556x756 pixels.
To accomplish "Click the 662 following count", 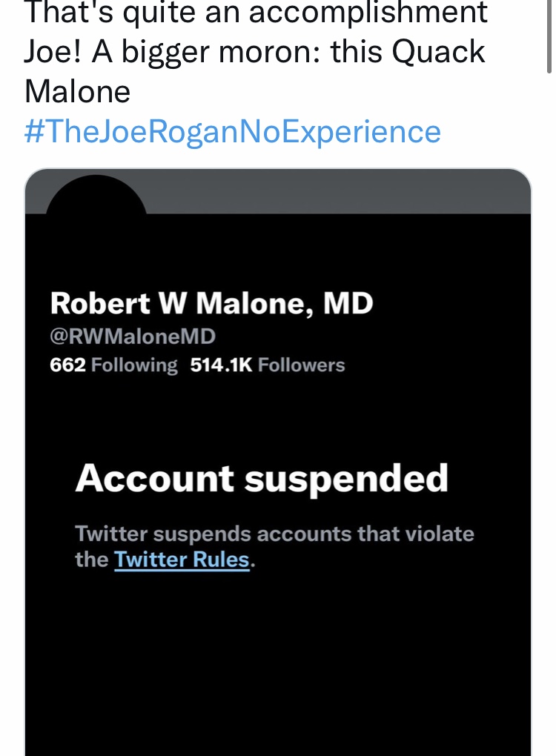I will [x=68, y=365].
